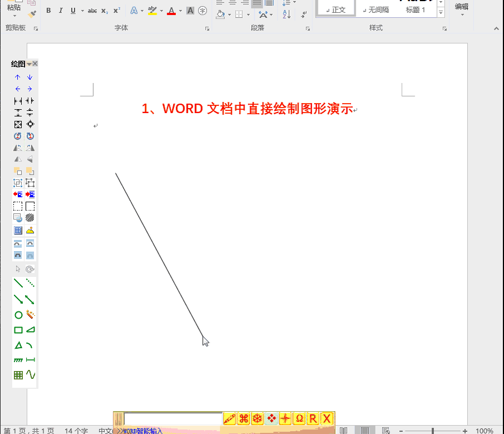Viewport: 504px width, 434px height.
Task: Click the rotate right icon in drawing toolbar
Action: point(30,136)
